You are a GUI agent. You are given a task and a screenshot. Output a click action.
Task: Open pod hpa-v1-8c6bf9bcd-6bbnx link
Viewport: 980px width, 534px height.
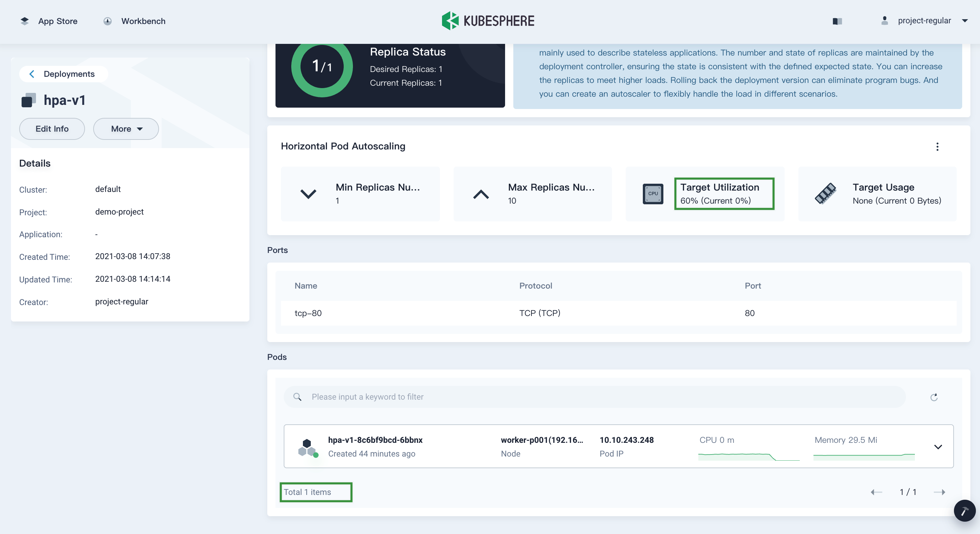(x=375, y=440)
